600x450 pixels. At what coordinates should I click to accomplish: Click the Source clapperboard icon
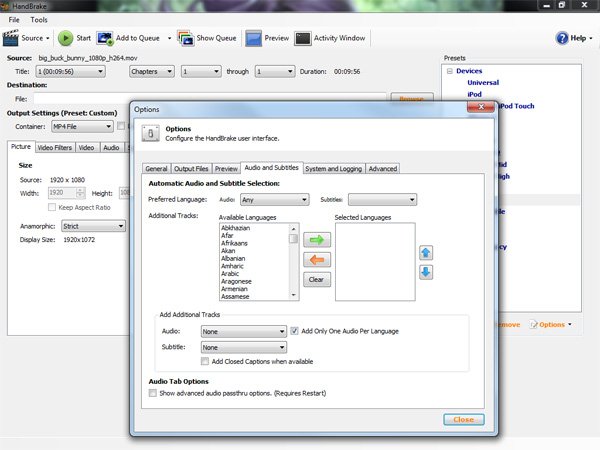(x=12, y=39)
